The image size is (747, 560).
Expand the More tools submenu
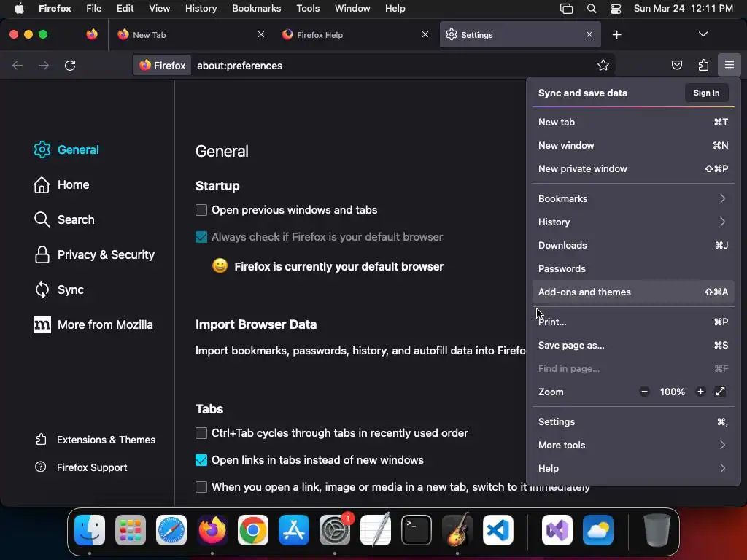point(633,445)
